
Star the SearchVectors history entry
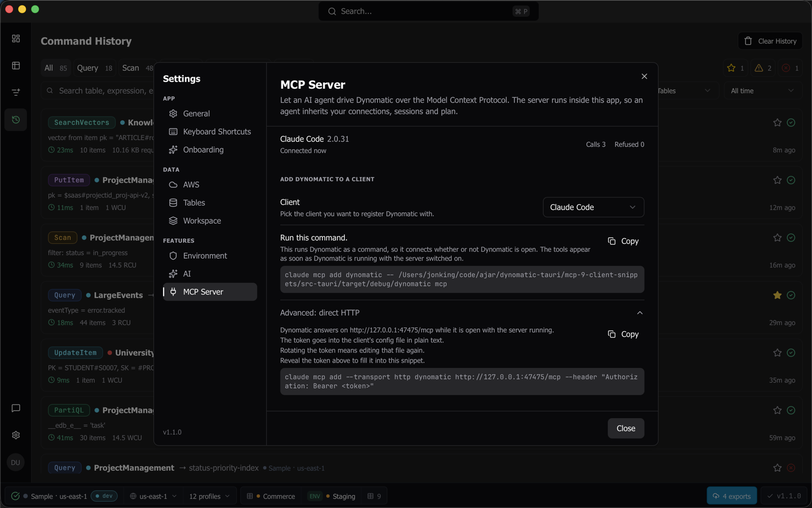pos(777,122)
